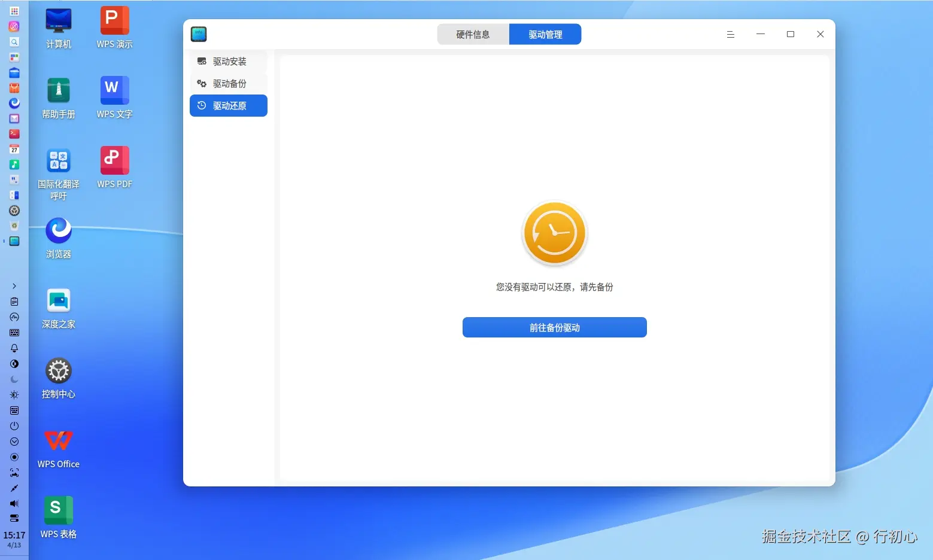Switch to the 硬件信息 tab

(x=473, y=34)
